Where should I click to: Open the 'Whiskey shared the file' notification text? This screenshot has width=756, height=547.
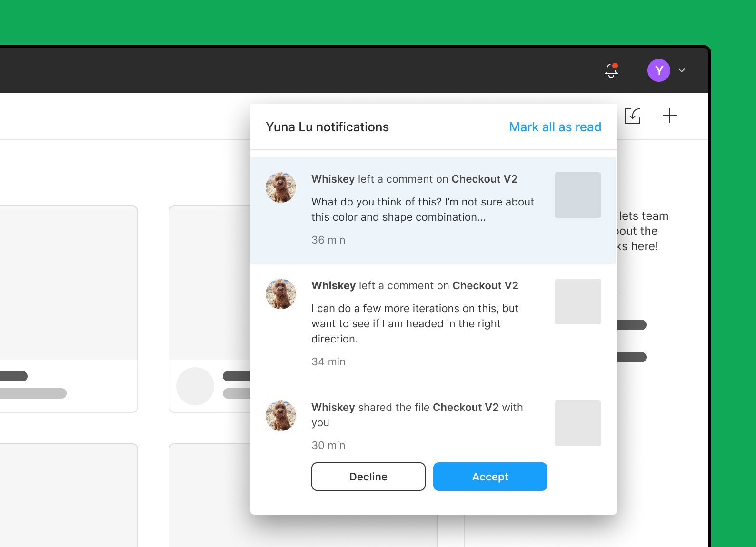click(417, 415)
